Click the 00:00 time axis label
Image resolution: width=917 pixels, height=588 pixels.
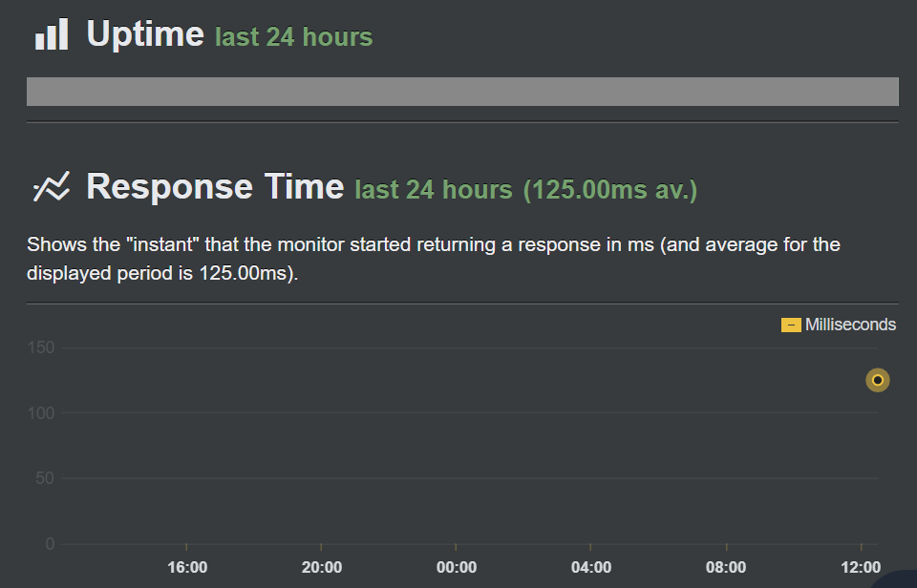point(457,567)
